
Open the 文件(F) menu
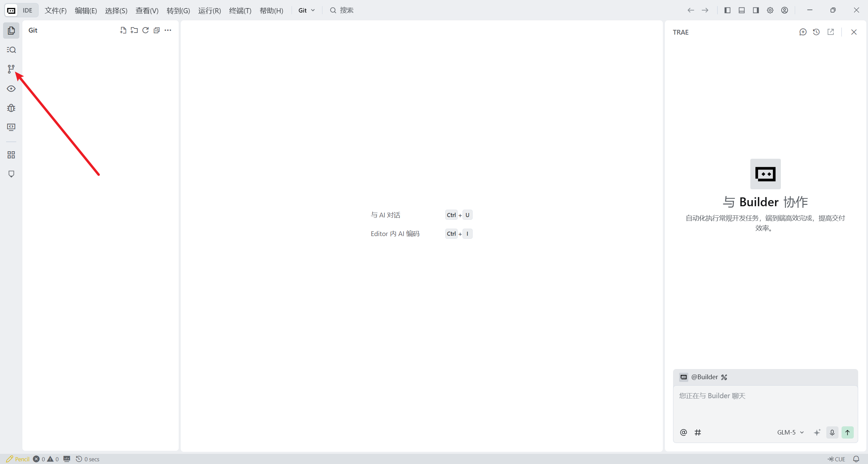(56, 11)
